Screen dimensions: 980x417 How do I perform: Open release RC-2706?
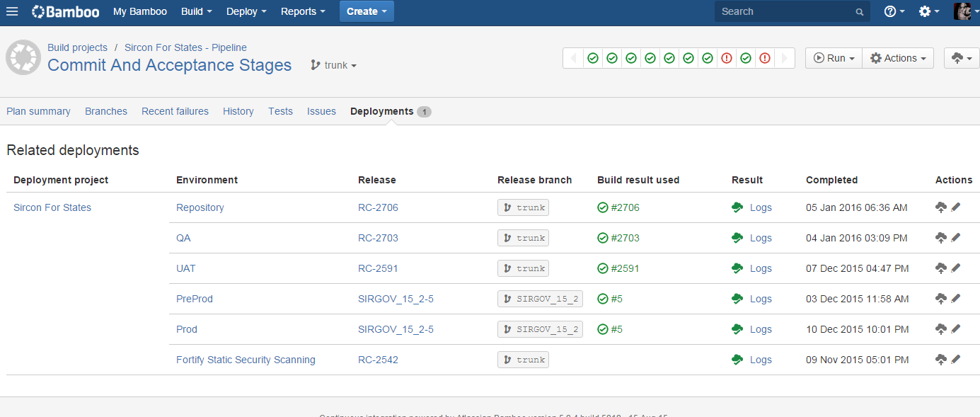[x=378, y=207]
